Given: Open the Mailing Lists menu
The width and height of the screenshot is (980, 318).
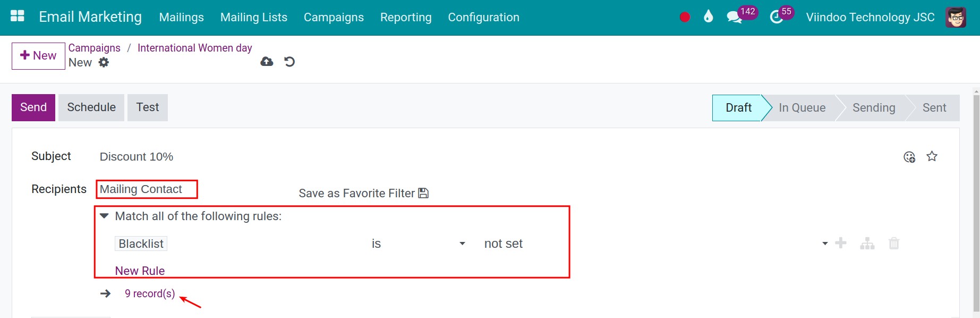Looking at the screenshot, I should pos(253,17).
